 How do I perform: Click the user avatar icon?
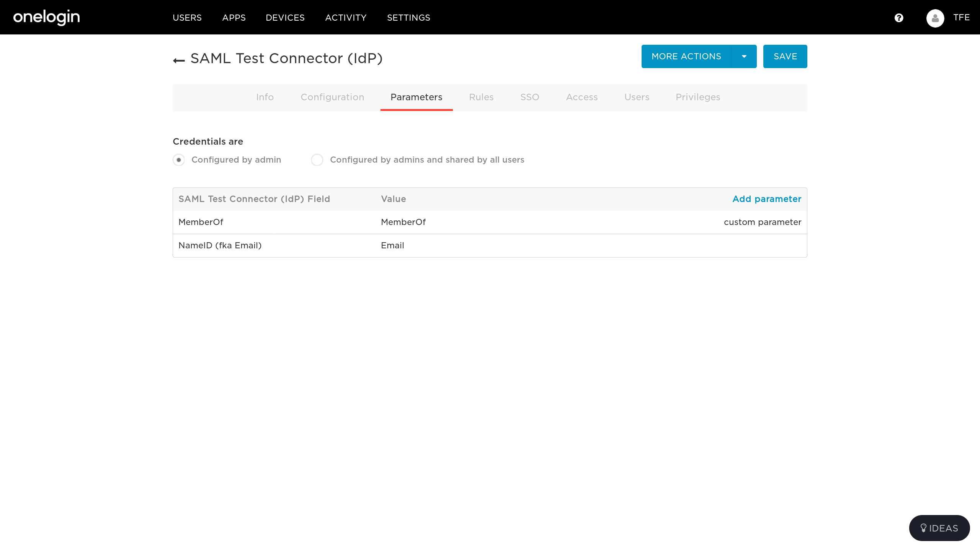coord(935,18)
